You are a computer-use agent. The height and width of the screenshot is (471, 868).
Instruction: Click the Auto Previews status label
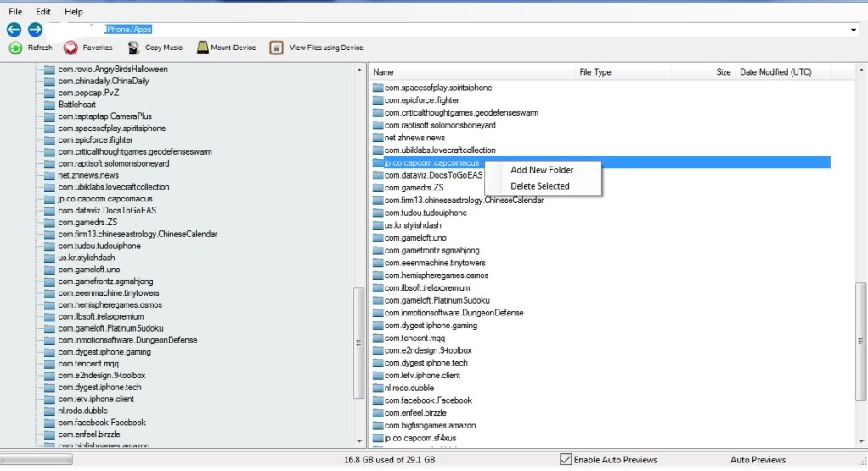pyautogui.click(x=758, y=460)
